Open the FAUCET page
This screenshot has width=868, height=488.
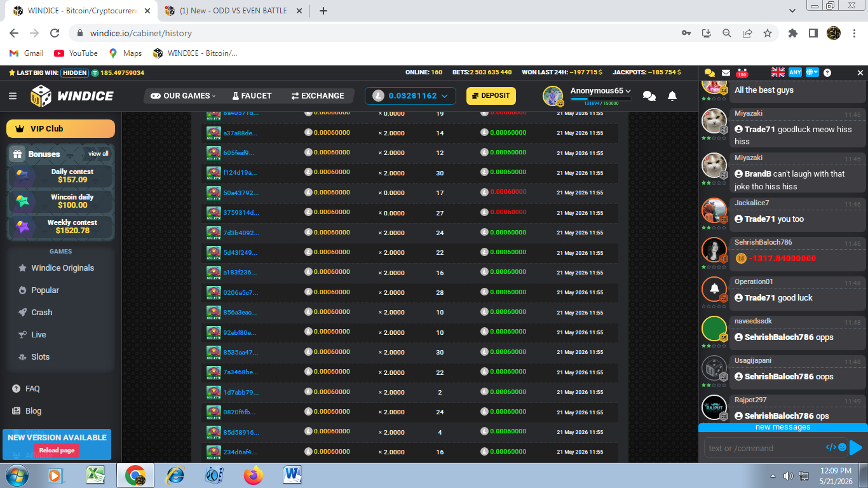[252, 96]
